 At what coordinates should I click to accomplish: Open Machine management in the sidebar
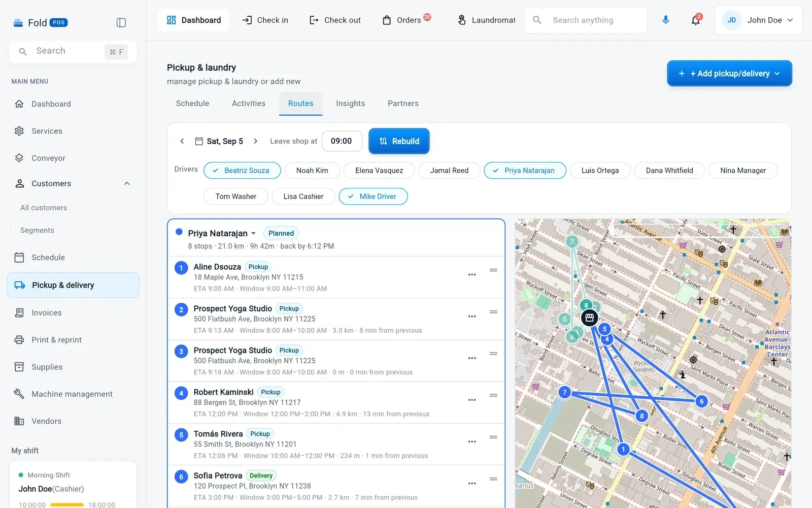73,394
